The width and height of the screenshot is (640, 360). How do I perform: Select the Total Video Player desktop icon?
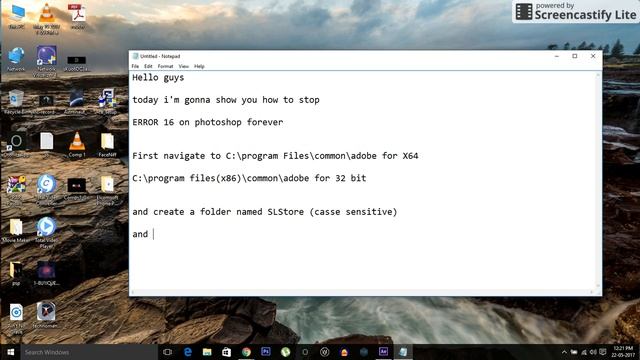[x=46, y=232]
